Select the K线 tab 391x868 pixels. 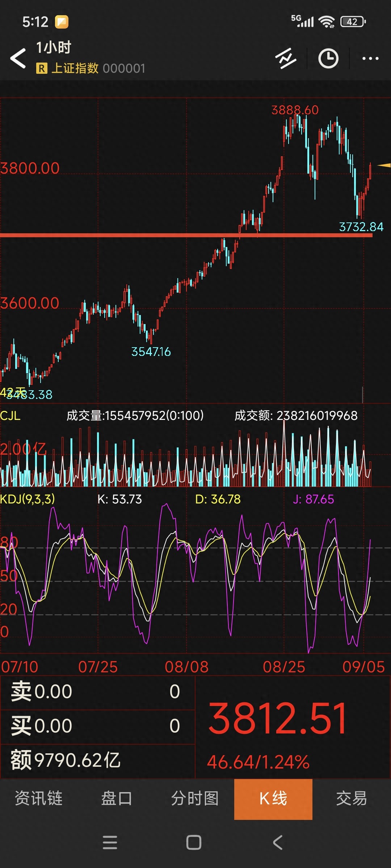point(273,799)
